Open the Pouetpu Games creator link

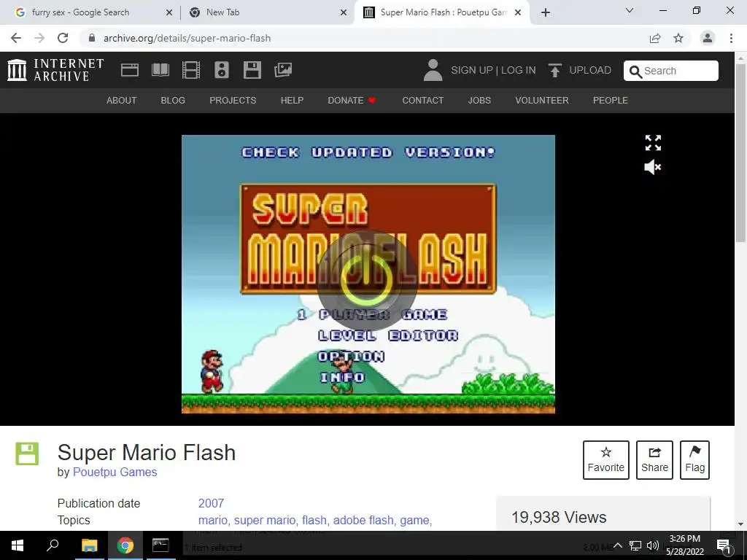click(115, 472)
